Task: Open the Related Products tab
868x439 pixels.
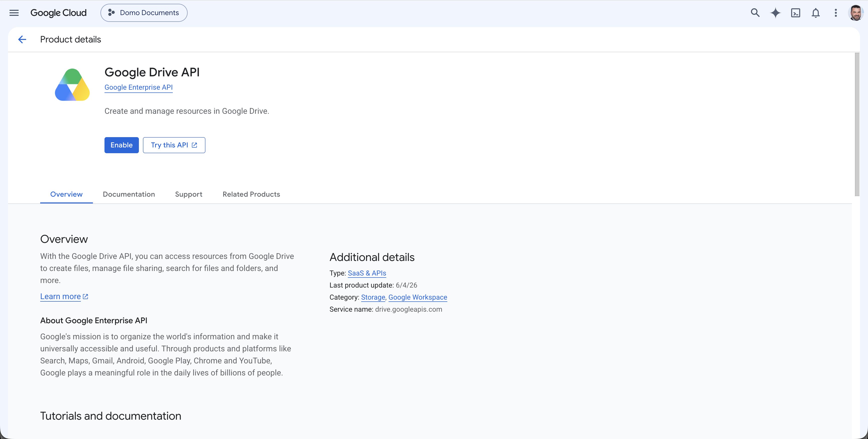Action: point(251,194)
